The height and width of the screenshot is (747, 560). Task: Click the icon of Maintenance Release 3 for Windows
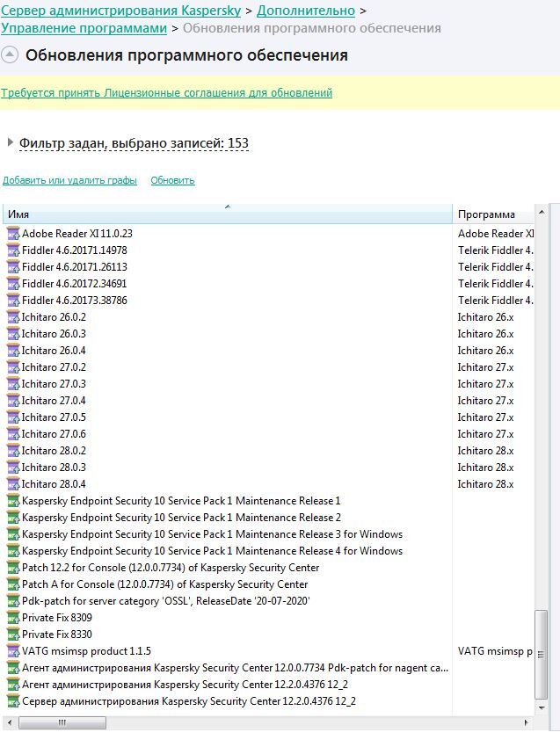[13, 534]
